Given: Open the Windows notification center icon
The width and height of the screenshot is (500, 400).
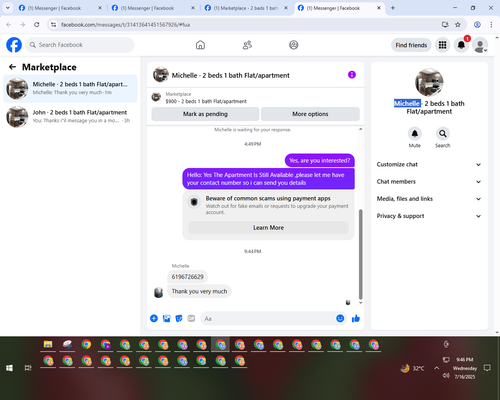Looking at the screenshot, I should tap(487, 368).
